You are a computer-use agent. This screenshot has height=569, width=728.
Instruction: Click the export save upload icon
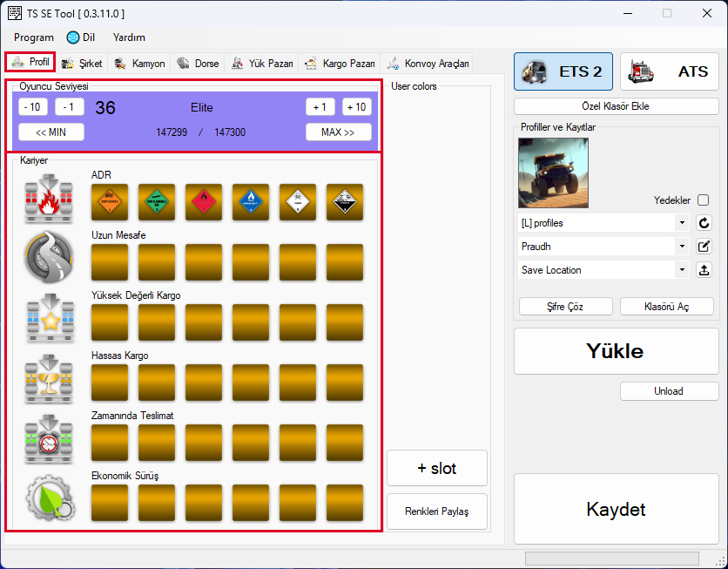704,270
